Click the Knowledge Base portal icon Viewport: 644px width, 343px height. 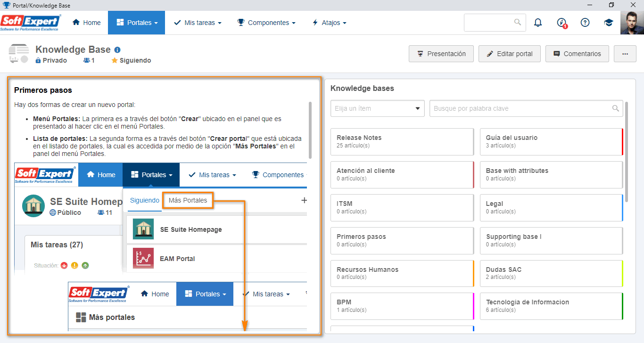click(x=19, y=54)
